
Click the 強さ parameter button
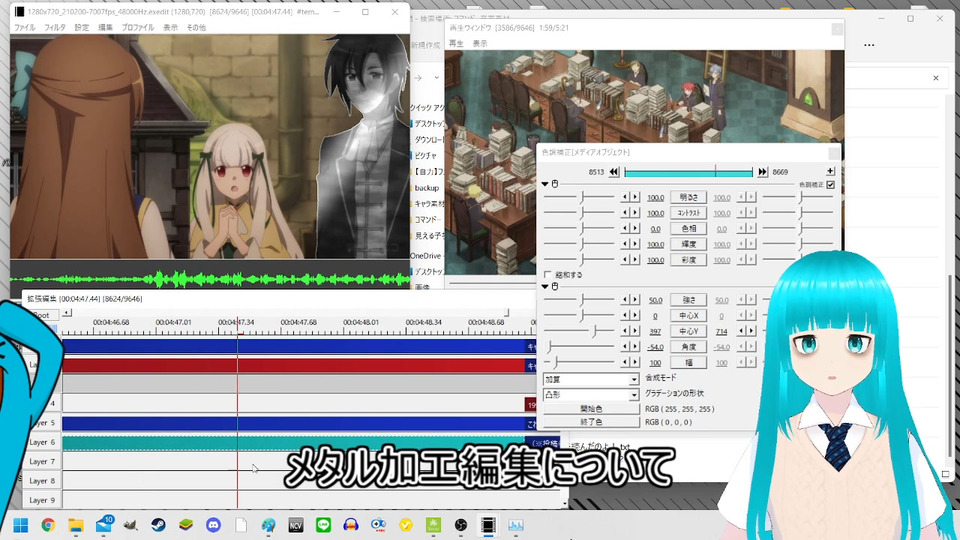[x=689, y=300]
